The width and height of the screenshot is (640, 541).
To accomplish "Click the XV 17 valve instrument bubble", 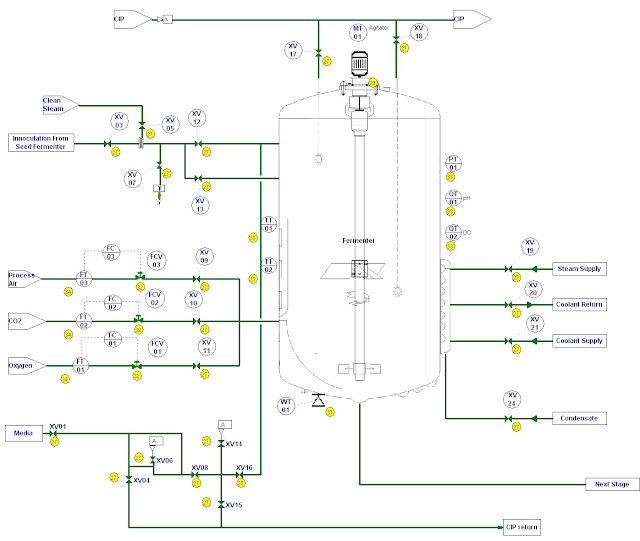I will tap(293, 50).
